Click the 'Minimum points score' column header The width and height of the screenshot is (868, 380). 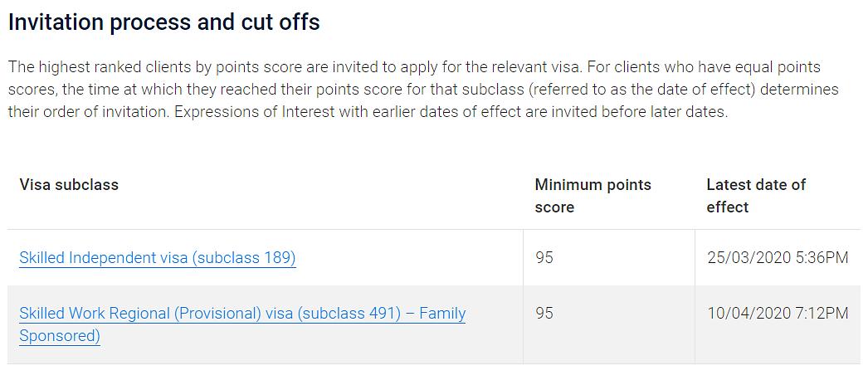tap(592, 196)
